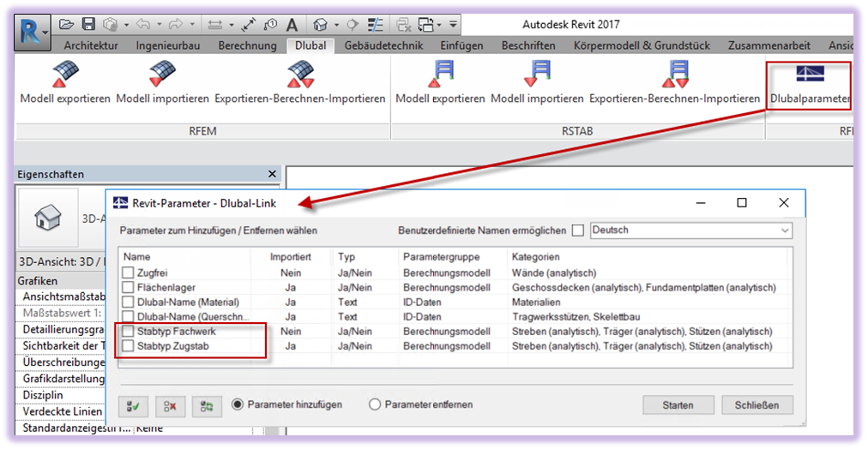Click the Redo arrow icon
This screenshot has height=461, width=868.
[x=176, y=24]
